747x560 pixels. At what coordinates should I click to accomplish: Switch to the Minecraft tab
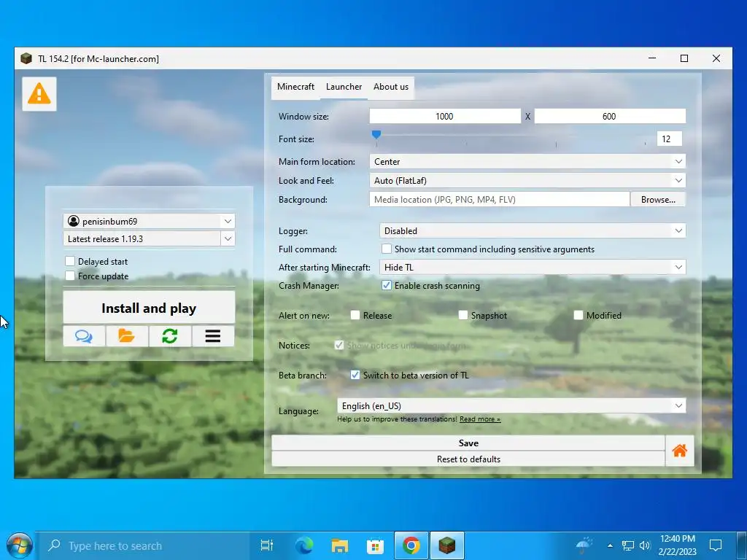coord(296,87)
